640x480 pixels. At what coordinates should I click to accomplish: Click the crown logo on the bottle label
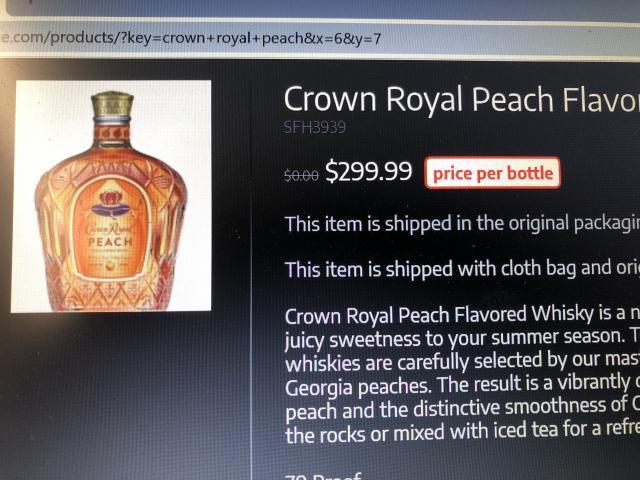pyautogui.click(x=111, y=204)
